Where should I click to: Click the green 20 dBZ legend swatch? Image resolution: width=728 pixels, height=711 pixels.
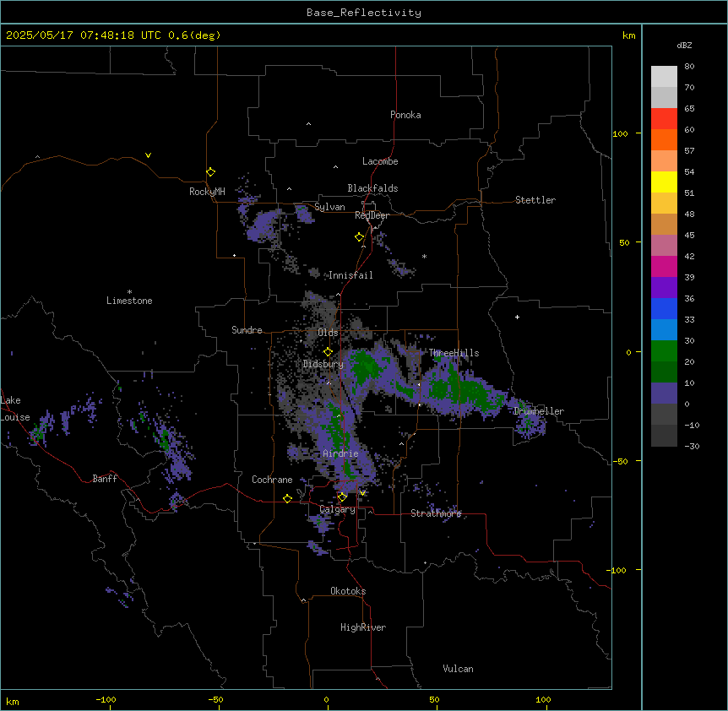click(664, 351)
